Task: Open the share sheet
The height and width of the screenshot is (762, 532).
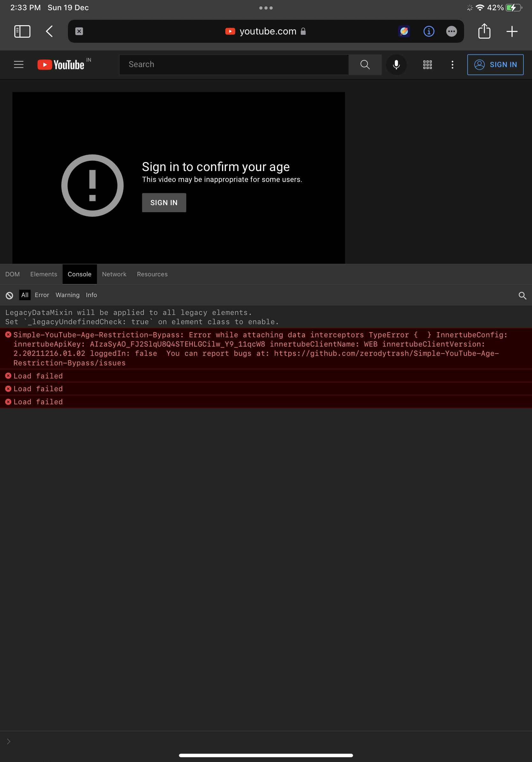Action: [484, 31]
